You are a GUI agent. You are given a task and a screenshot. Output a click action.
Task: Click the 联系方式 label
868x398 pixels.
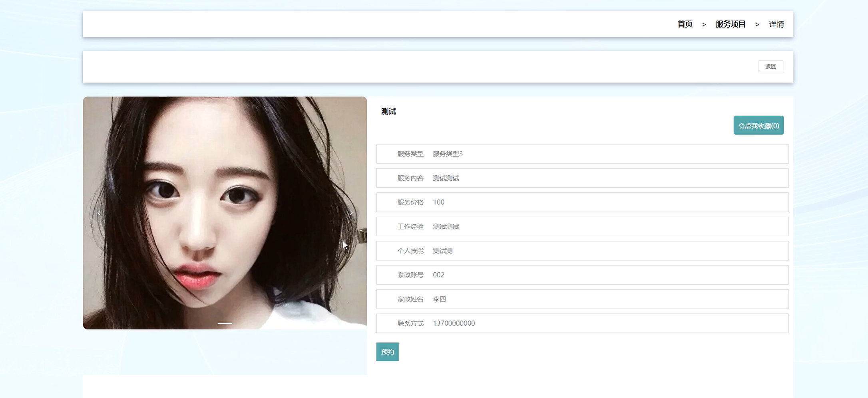coord(410,323)
